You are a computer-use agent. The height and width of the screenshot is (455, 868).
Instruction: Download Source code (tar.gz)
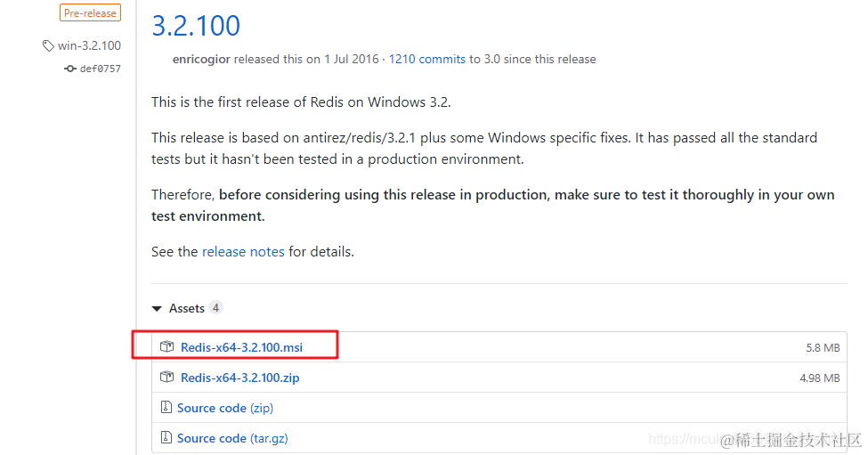(x=231, y=438)
